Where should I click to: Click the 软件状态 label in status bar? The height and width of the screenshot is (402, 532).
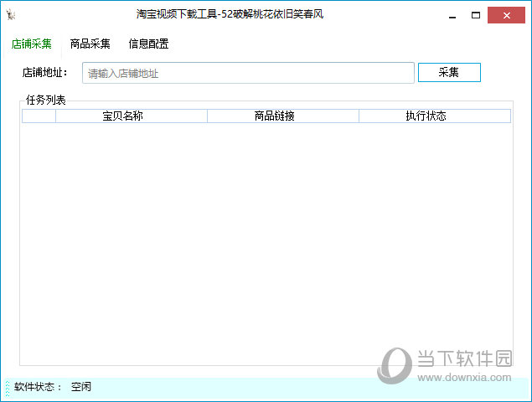(x=38, y=387)
